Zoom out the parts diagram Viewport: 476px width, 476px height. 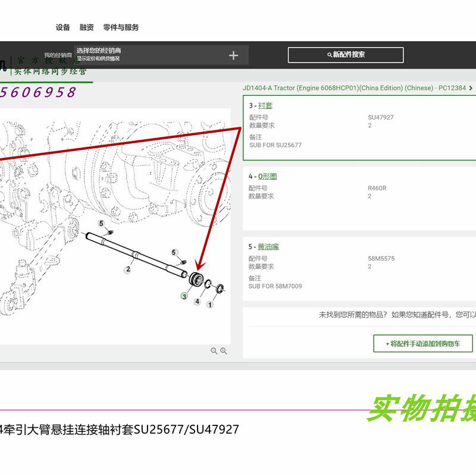pos(214,351)
